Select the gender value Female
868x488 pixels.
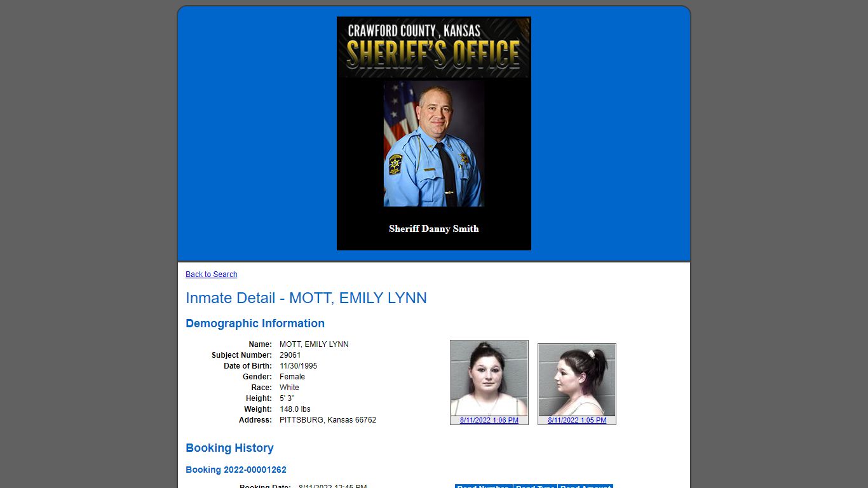click(292, 377)
